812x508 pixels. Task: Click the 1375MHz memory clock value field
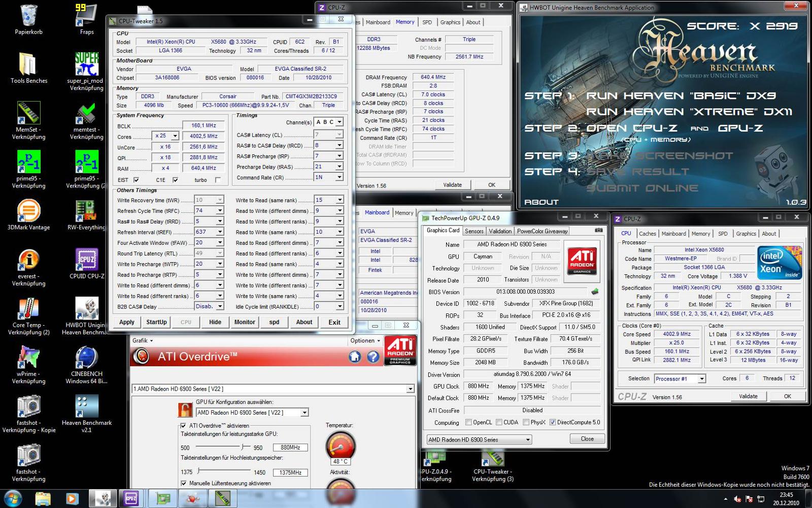(x=290, y=472)
